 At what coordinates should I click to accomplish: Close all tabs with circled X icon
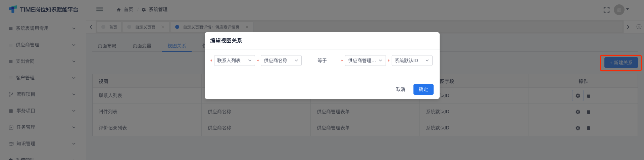point(639,27)
